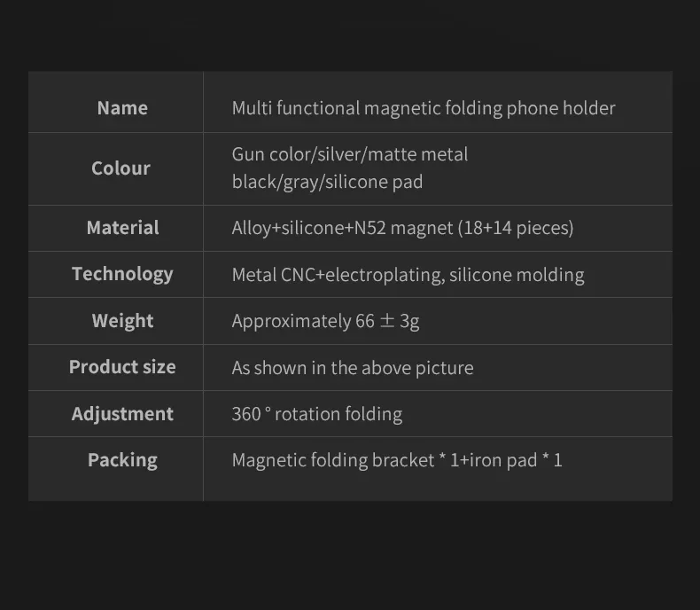Click the Material row label
This screenshot has height=610, width=700.
click(122, 228)
